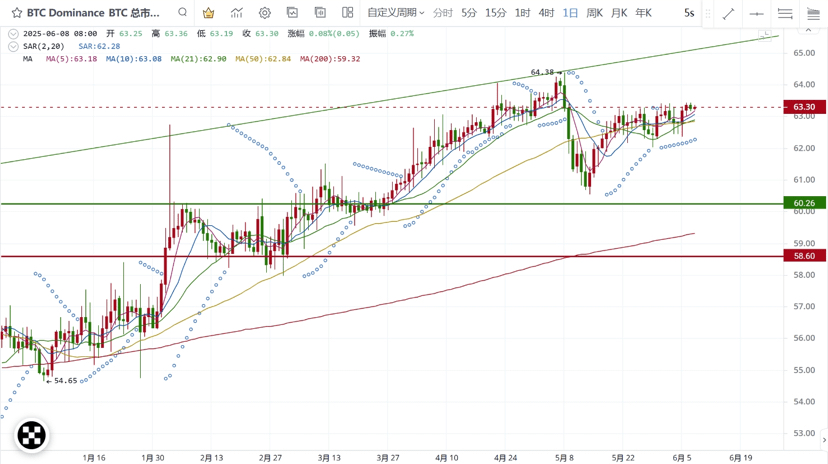The image size is (828, 464).
Task: Add BTC Dominance to favorites star
Action: [17, 13]
